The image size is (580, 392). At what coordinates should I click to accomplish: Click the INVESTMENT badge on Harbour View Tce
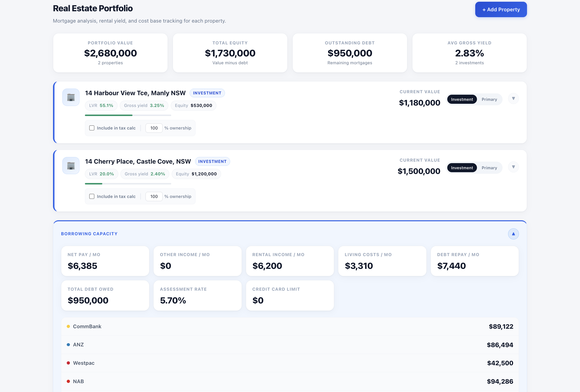(x=207, y=93)
